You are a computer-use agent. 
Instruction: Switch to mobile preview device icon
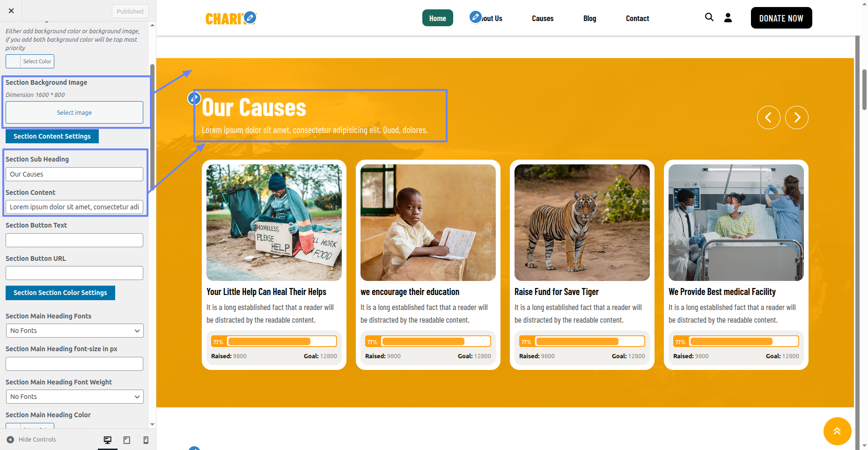(x=146, y=440)
